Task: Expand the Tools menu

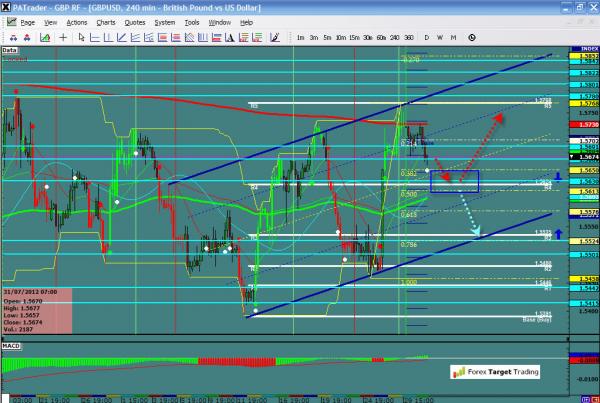Action: [x=190, y=21]
